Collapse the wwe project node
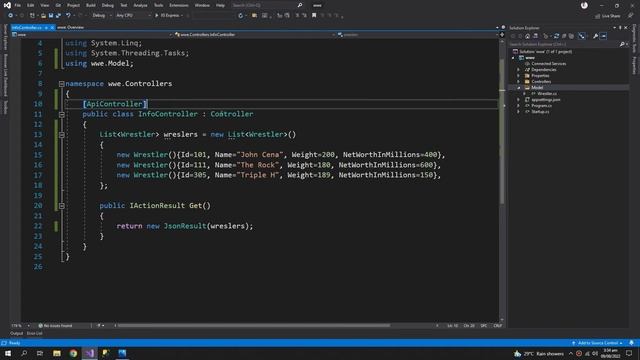640x360 pixels. (x=513, y=58)
